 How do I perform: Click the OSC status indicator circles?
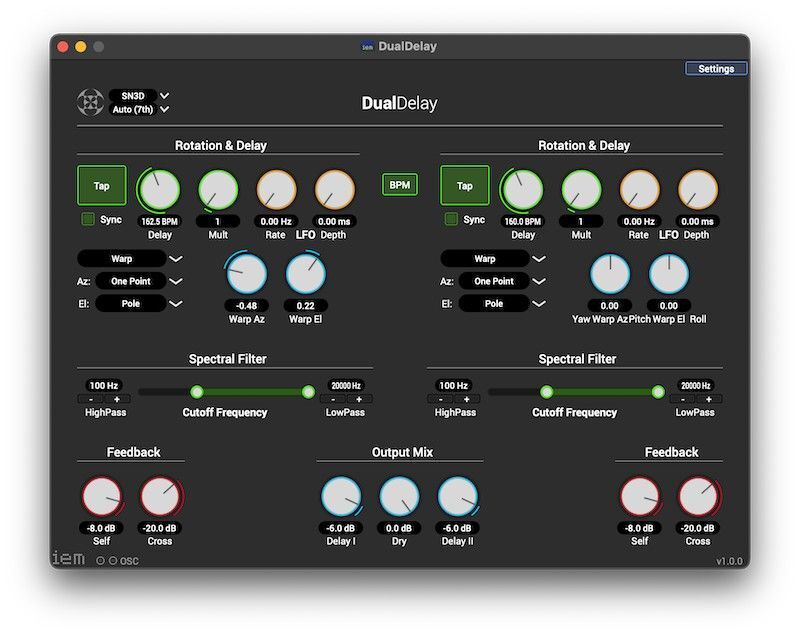(x=107, y=561)
